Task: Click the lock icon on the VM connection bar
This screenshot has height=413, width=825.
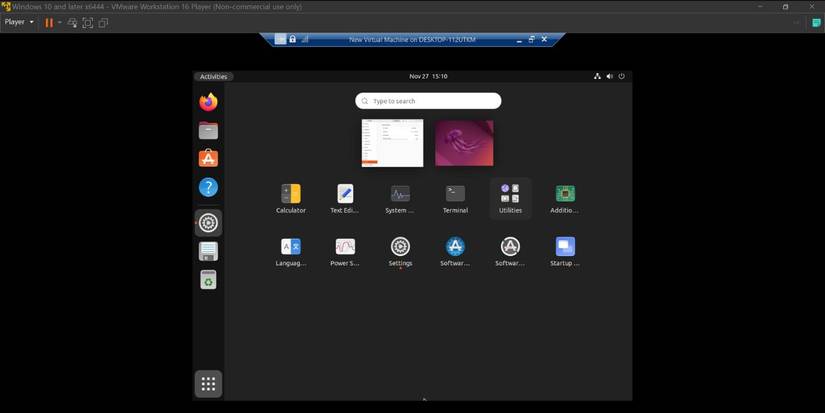Action: [293, 39]
